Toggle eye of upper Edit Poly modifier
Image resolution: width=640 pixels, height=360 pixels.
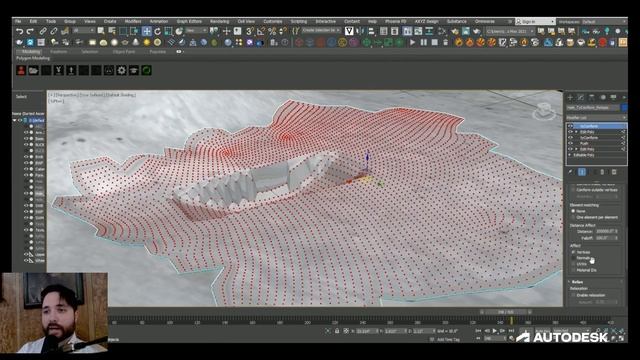571,132
